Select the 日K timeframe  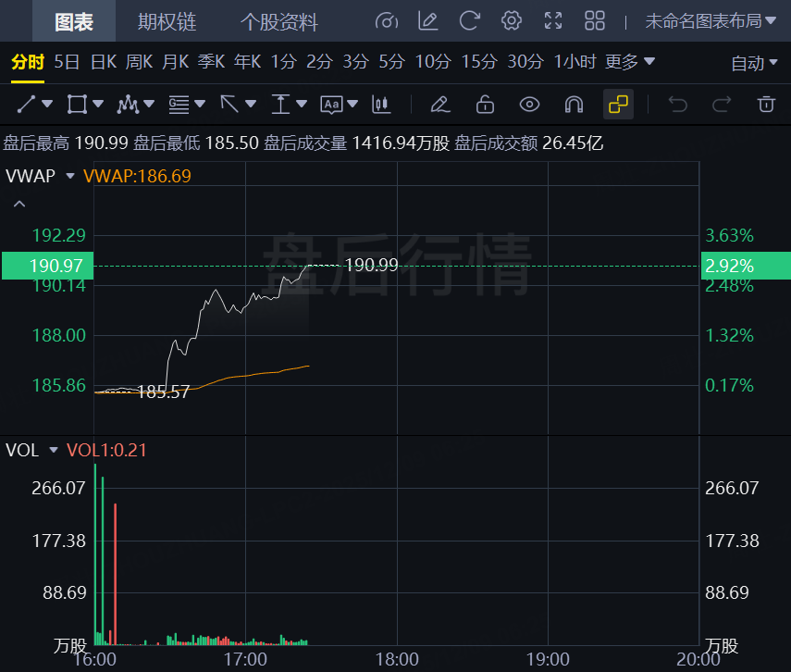pos(103,62)
